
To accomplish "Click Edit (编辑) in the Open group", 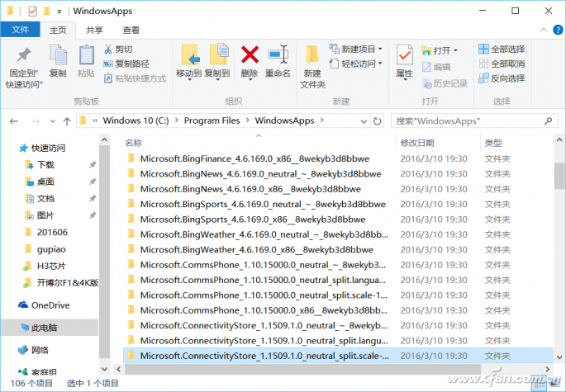I will [x=436, y=67].
